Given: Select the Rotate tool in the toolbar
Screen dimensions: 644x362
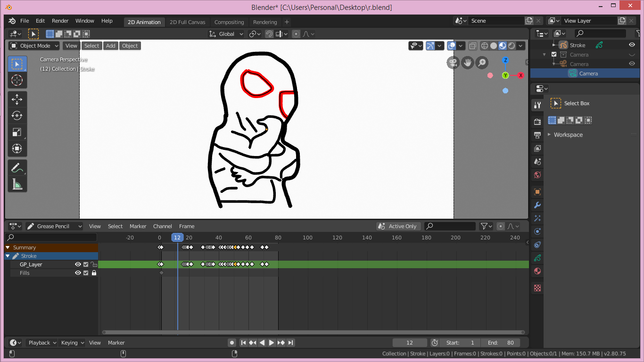Looking at the screenshot, I should coord(17,115).
